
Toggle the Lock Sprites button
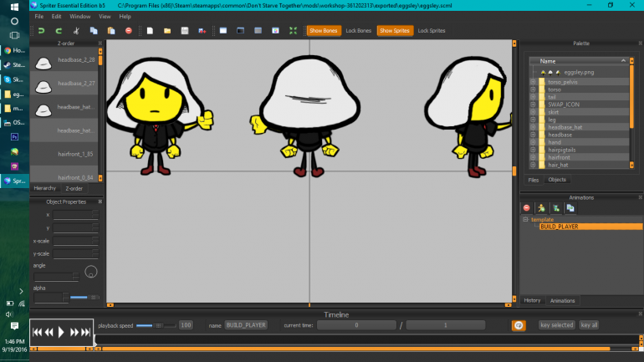tap(432, 31)
